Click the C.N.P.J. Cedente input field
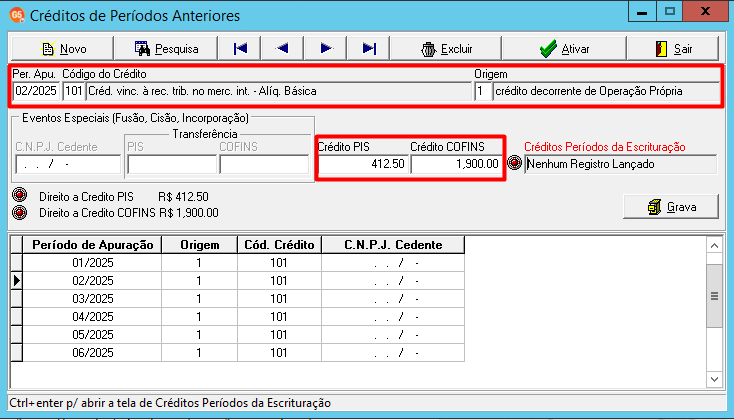This screenshot has height=420, width=734. [x=68, y=164]
